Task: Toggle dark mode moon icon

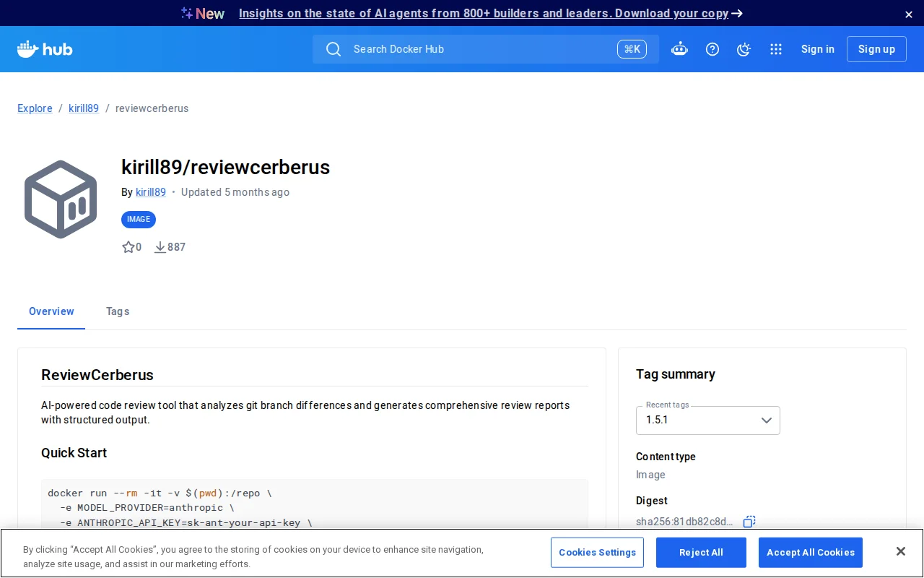Action: pyautogui.click(x=744, y=49)
